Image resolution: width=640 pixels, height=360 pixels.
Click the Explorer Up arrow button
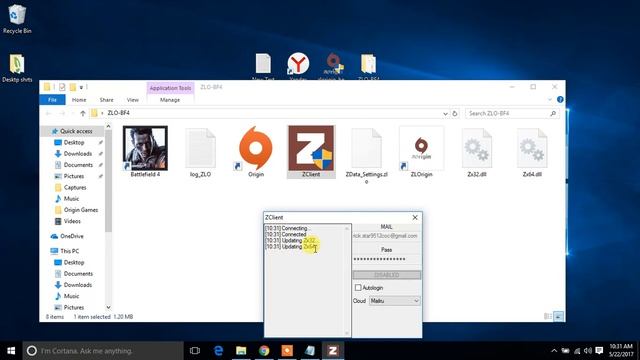coord(83,113)
